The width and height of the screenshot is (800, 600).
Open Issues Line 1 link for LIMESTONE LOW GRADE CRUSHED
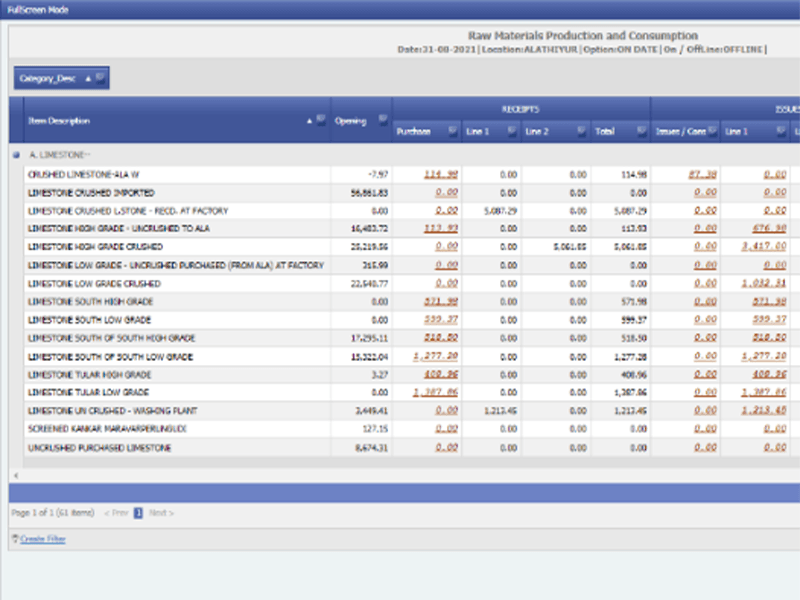coord(764,283)
